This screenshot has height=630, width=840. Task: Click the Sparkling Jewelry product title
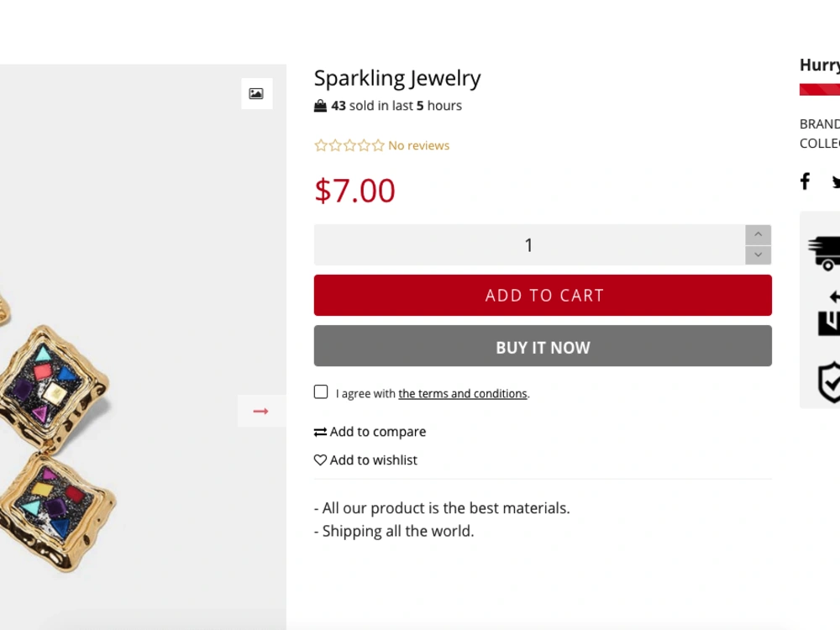[397, 78]
